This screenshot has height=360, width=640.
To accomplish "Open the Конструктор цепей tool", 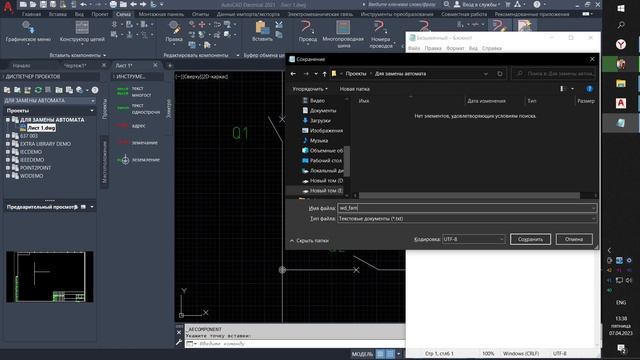I will 82,27.
